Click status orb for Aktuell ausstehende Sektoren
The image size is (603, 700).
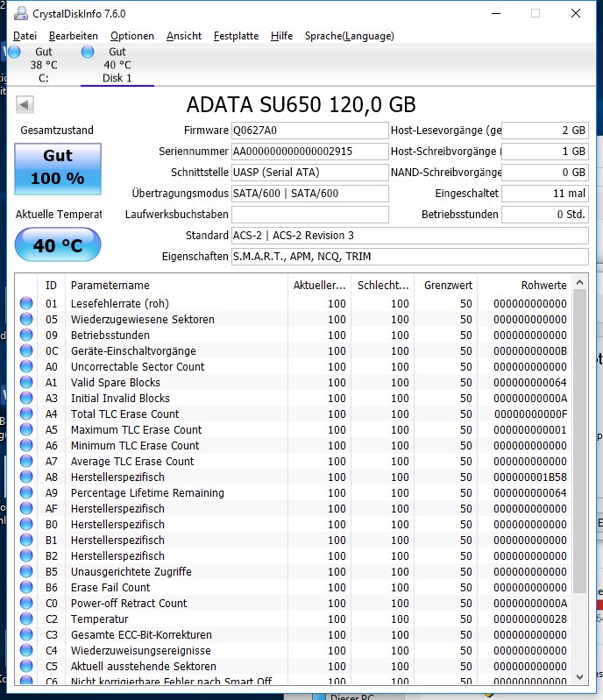coord(26,666)
